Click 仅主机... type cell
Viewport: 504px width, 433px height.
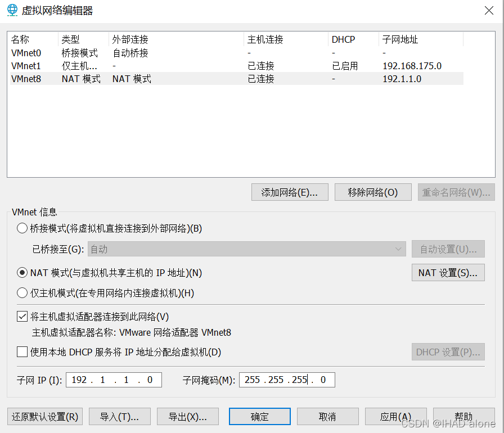coord(79,66)
